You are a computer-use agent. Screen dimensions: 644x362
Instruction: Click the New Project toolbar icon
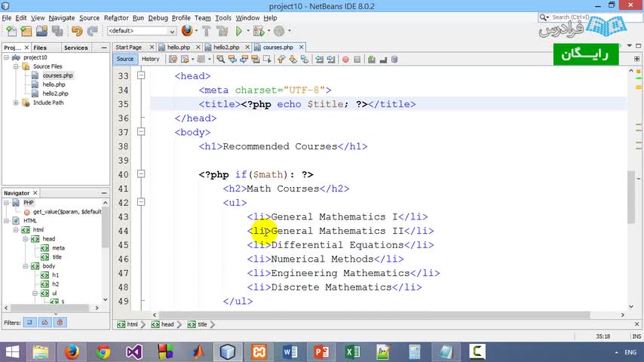coord(26,31)
